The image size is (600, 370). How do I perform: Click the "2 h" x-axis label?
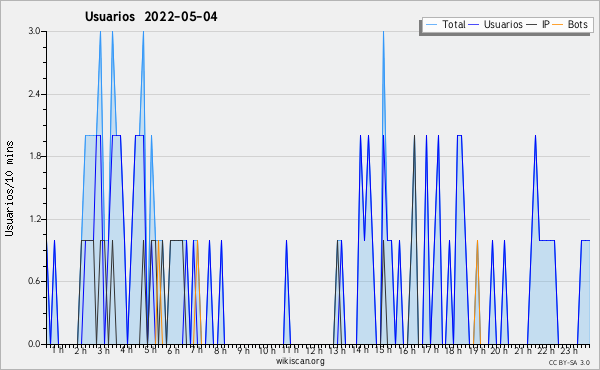[x=81, y=350]
